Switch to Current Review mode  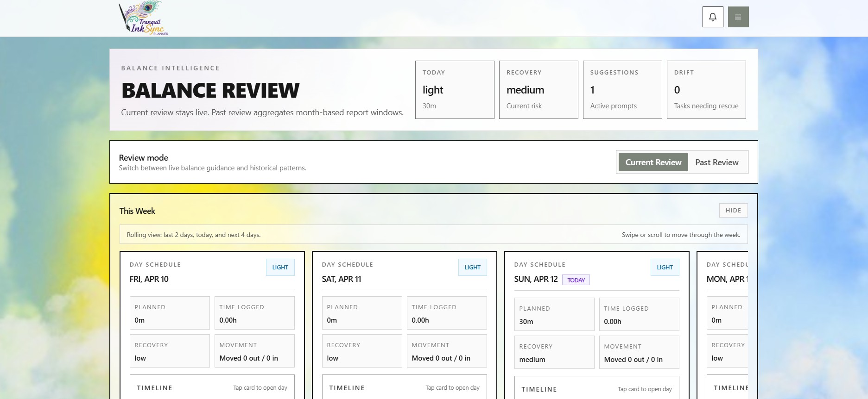[x=653, y=162]
